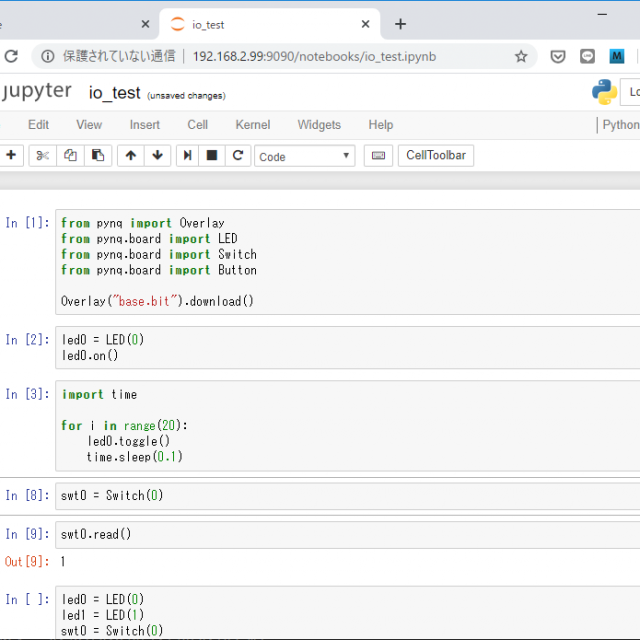Click the insert cell below plus icon
The image size is (640, 640).
point(11,155)
